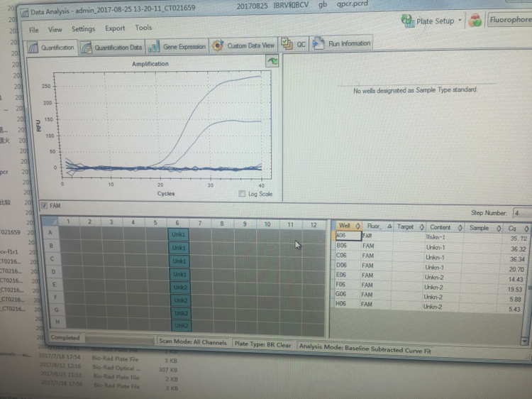This screenshot has height=399, width=532.
Task: Select the Bio-Rad Optical file row in background window
Action: [107, 368]
